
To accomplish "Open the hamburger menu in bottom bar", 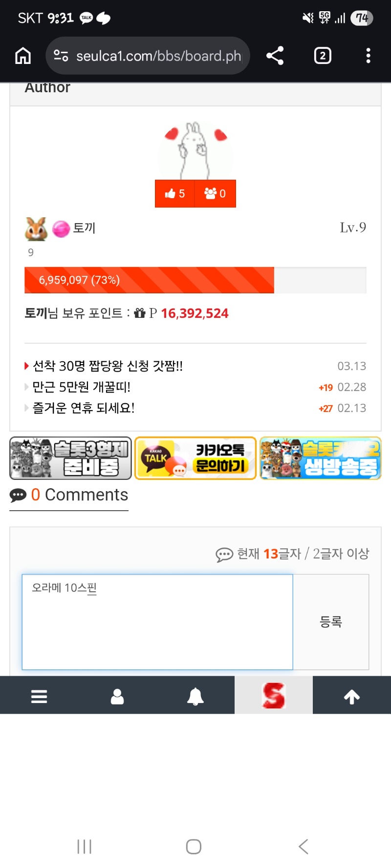I will (x=39, y=696).
